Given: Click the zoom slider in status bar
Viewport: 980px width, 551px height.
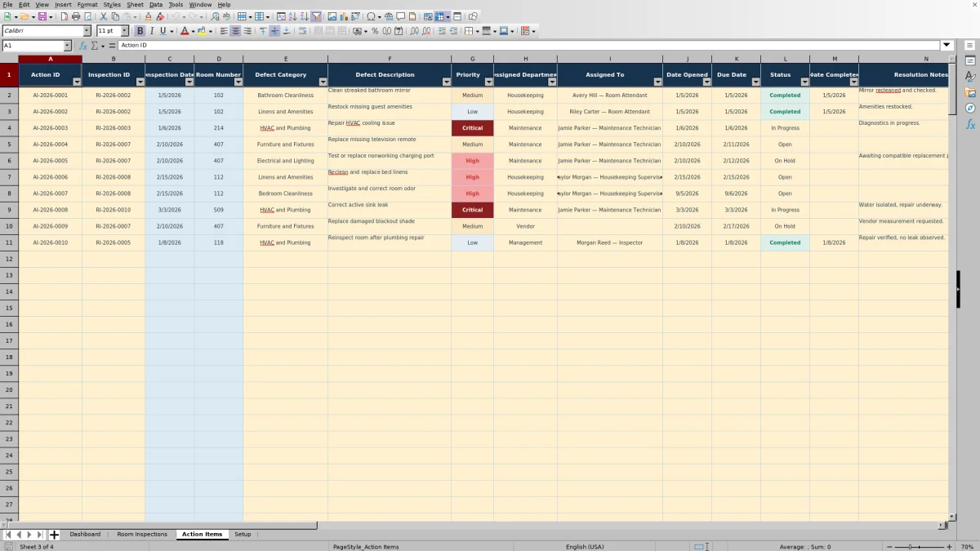Looking at the screenshot, I should (920, 547).
